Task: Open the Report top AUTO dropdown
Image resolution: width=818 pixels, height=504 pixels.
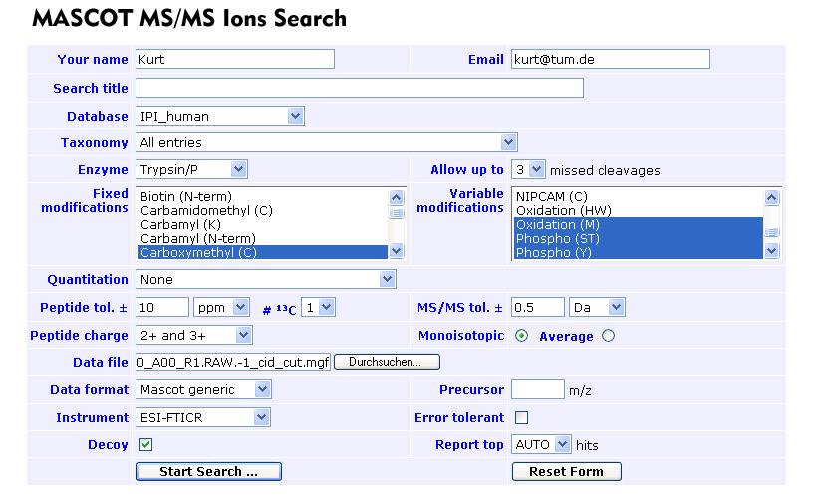Action: point(541,444)
